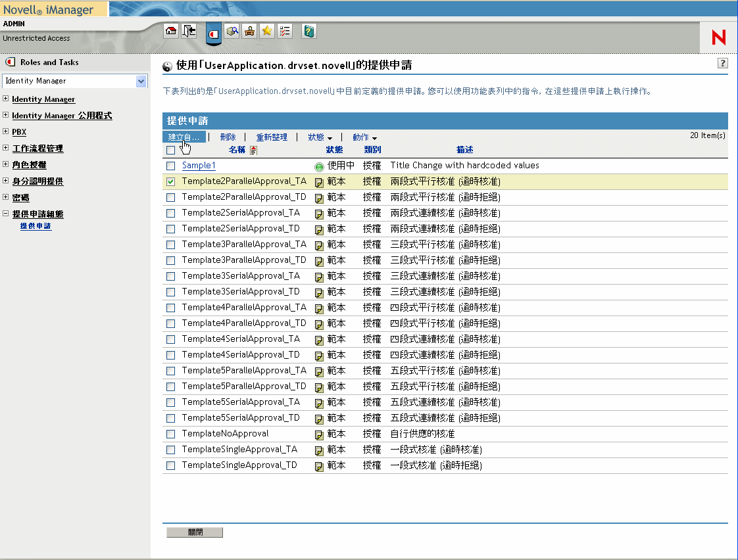Screen dimensions: 738x560
Task: Open Favorites star icon
Action: tap(267, 31)
